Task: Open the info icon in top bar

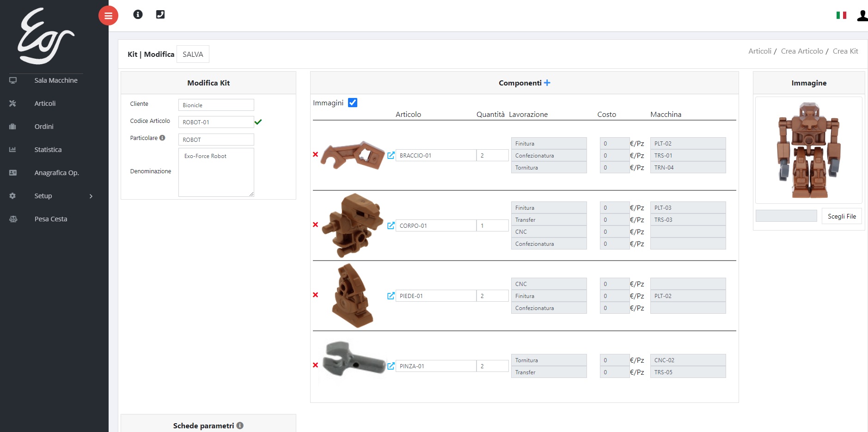Action: 138,14
